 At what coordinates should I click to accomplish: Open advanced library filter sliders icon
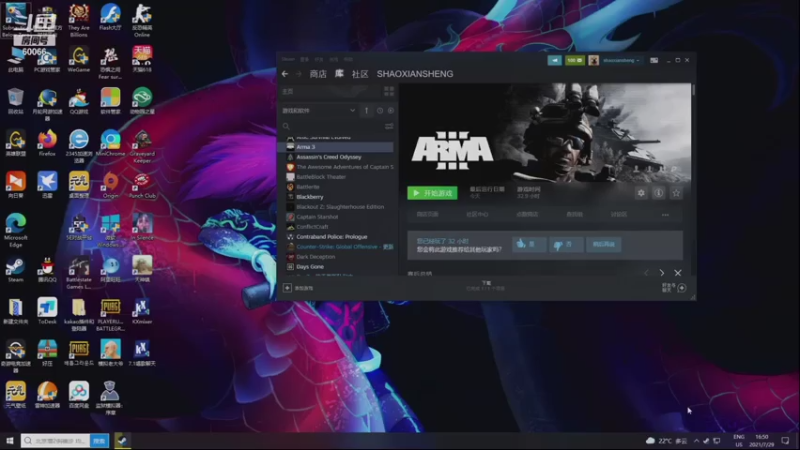pyautogui.click(x=389, y=126)
